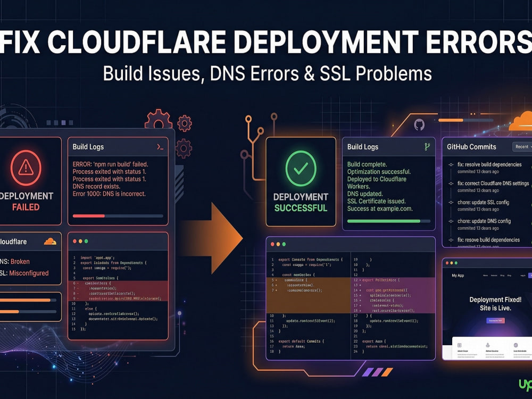Click red dot of the failed code editor
Screen dimensions: 532x399
[74, 241]
